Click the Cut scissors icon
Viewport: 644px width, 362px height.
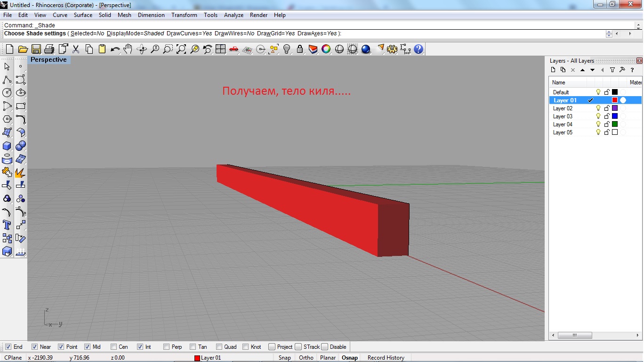[76, 49]
